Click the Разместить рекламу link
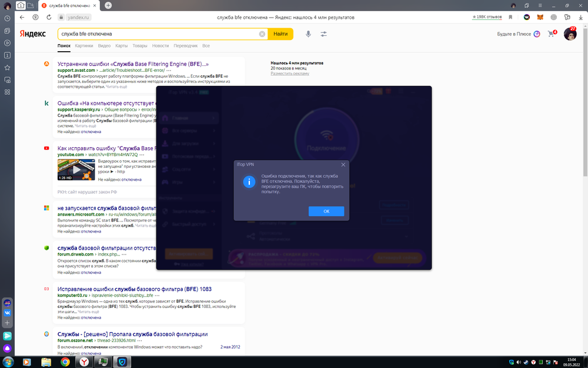The width and height of the screenshot is (588, 368). tap(290, 74)
